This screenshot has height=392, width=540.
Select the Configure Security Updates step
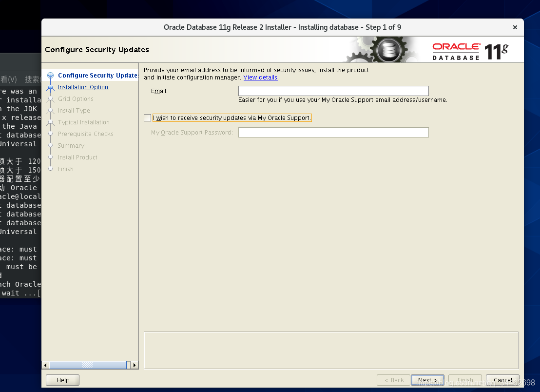98,76
